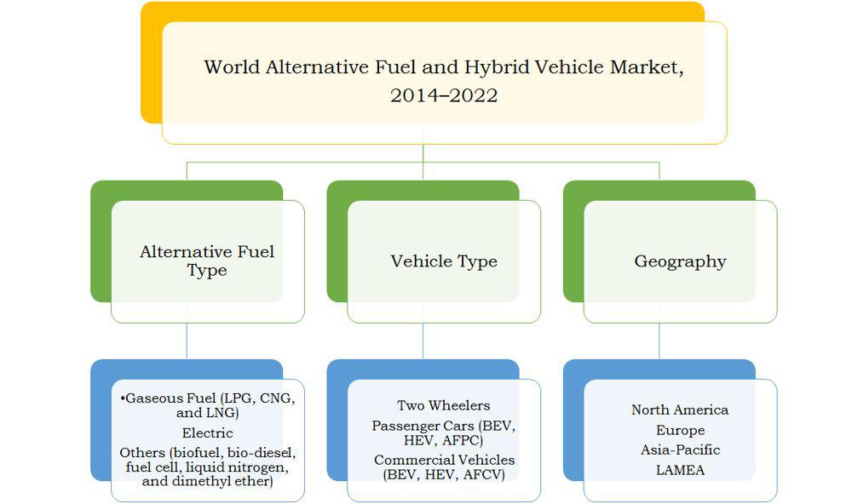846x504 pixels.
Task: Select the Others (biofuel, bio-diesel...) entry
Action: [x=208, y=467]
